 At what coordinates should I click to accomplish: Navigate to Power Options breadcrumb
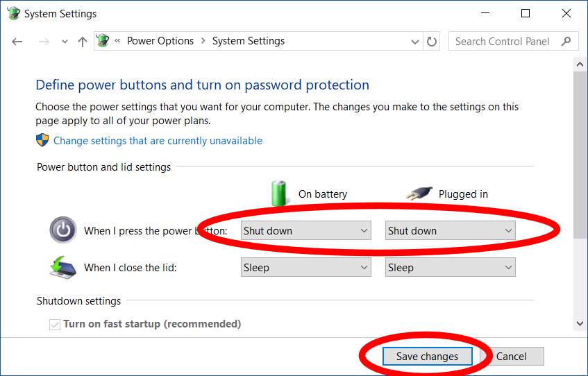pos(160,41)
